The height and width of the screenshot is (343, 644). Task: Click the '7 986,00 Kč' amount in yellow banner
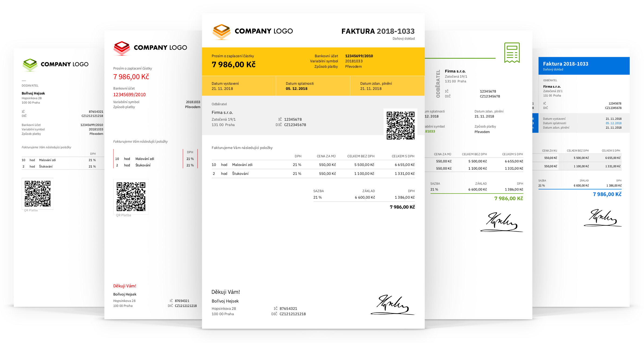coord(234,65)
